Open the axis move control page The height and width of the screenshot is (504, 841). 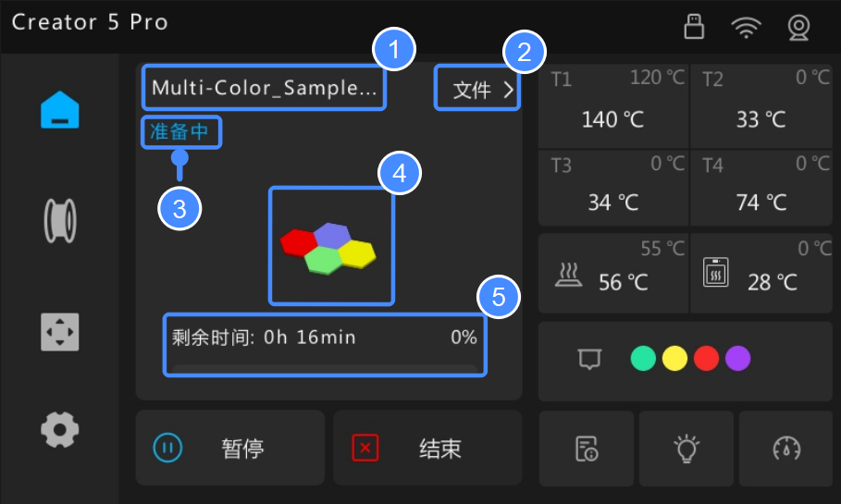(59, 332)
